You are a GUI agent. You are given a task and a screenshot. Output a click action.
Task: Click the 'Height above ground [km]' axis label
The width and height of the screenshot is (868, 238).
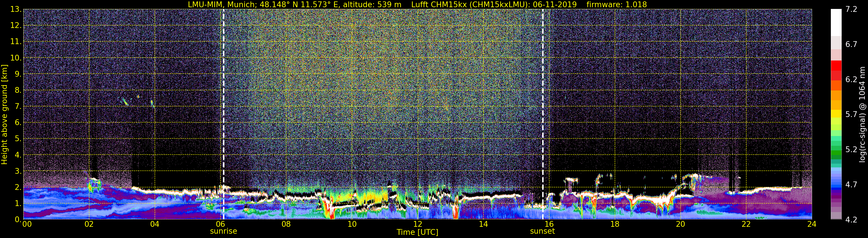4,115
